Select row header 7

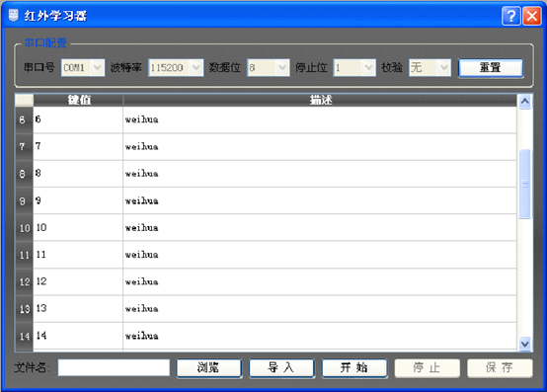24,147
